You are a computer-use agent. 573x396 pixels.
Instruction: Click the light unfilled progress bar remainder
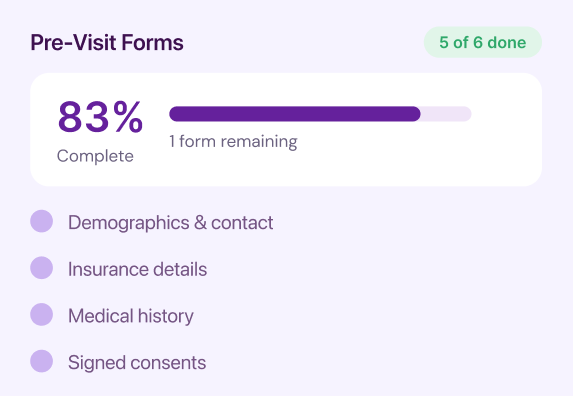[x=446, y=114]
